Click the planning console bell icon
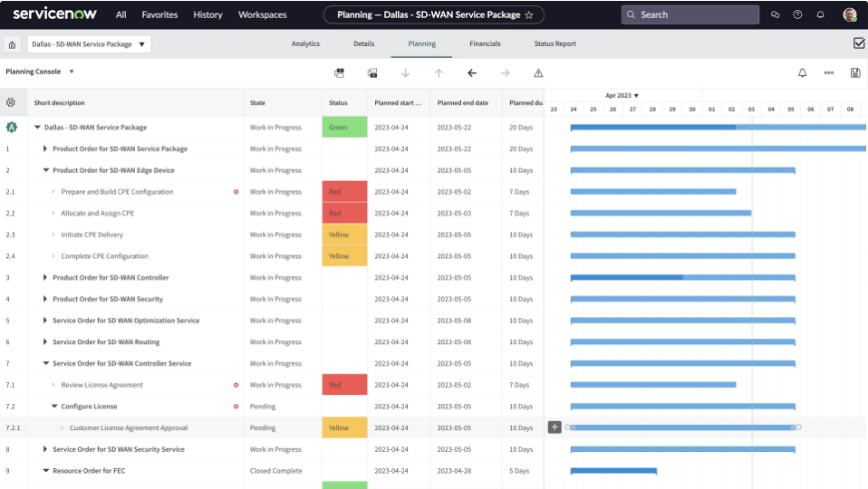 pyautogui.click(x=802, y=72)
